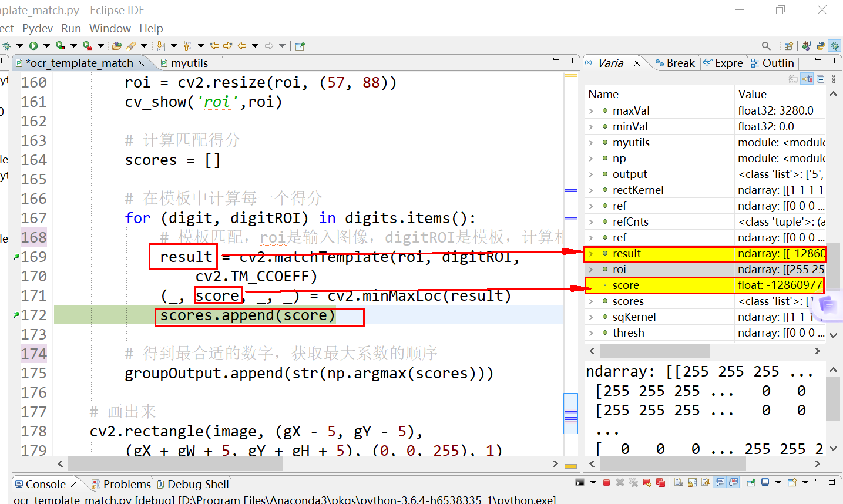Switch to the Java perspective icon
The image size is (843, 504).
tap(807, 46)
